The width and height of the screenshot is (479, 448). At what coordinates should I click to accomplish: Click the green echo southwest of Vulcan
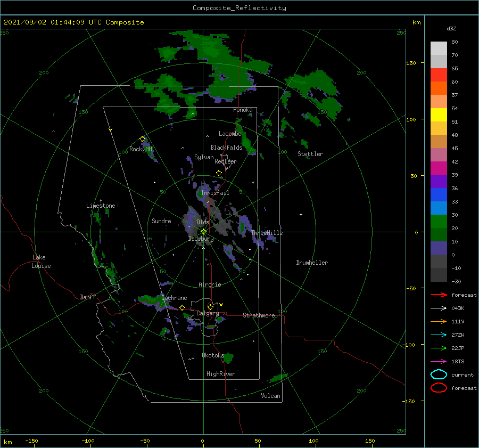(278, 378)
